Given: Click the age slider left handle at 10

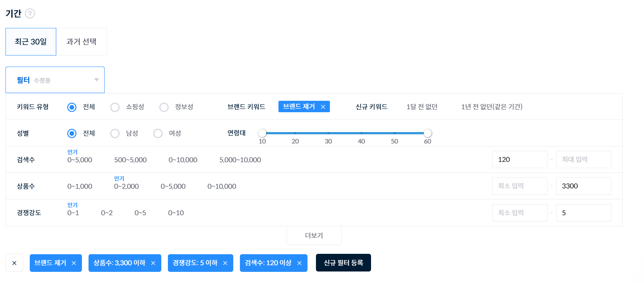Looking at the screenshot, I should 262,133.
